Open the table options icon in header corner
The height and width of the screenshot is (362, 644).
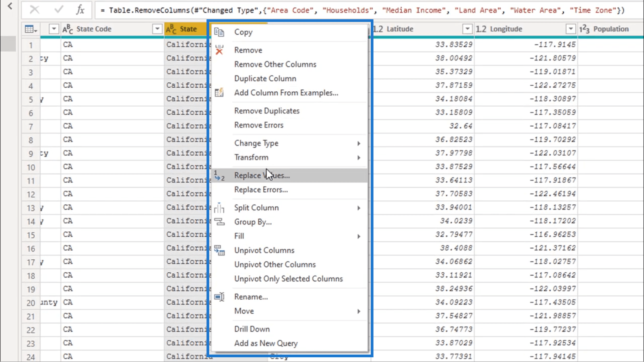click(31, 29)
